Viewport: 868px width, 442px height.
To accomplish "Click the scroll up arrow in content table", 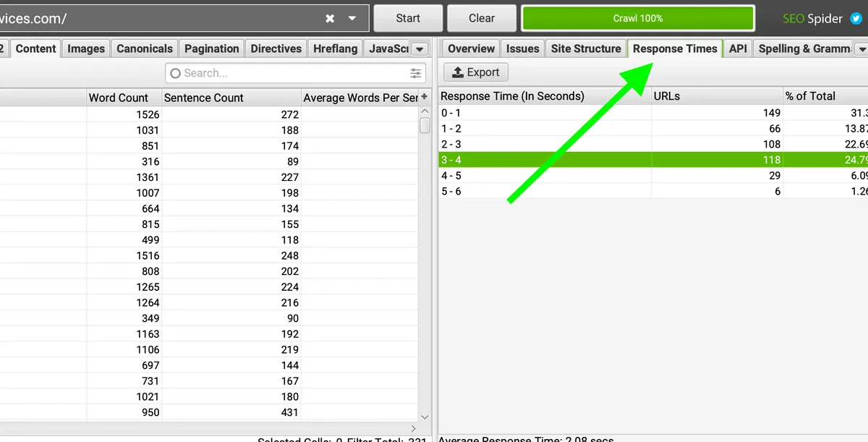I will [425, 111].
